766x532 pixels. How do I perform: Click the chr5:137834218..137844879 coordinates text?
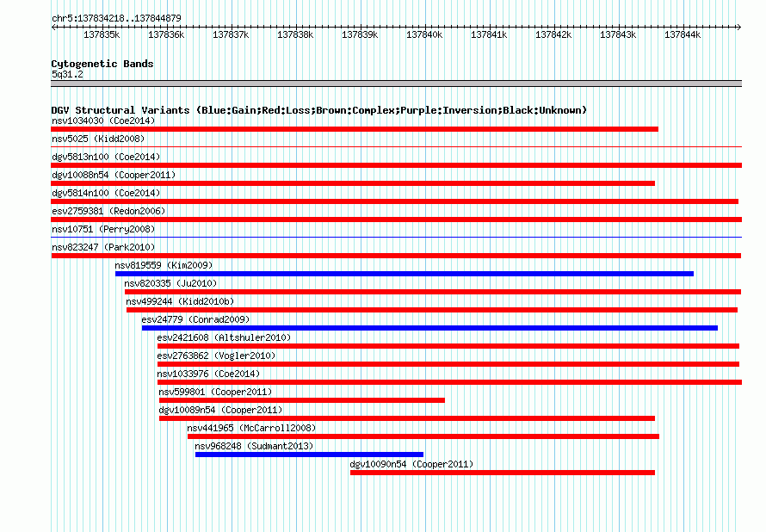pos(116,18)
